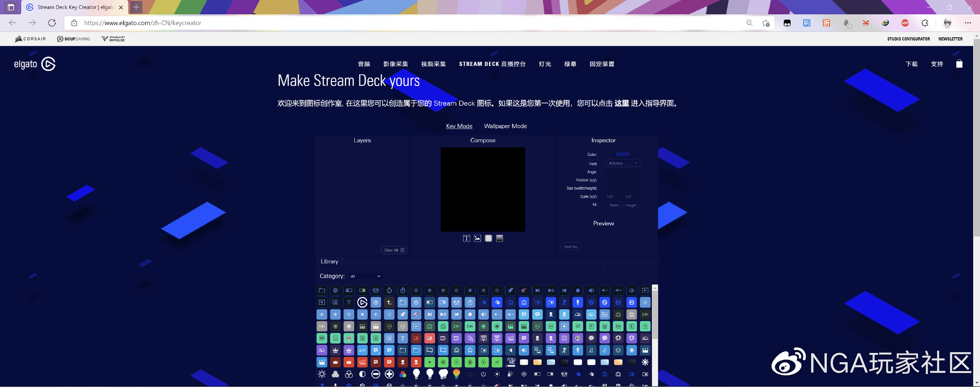
Task: Pick the white circled plus icon
Action: click(x=389, y=374)
